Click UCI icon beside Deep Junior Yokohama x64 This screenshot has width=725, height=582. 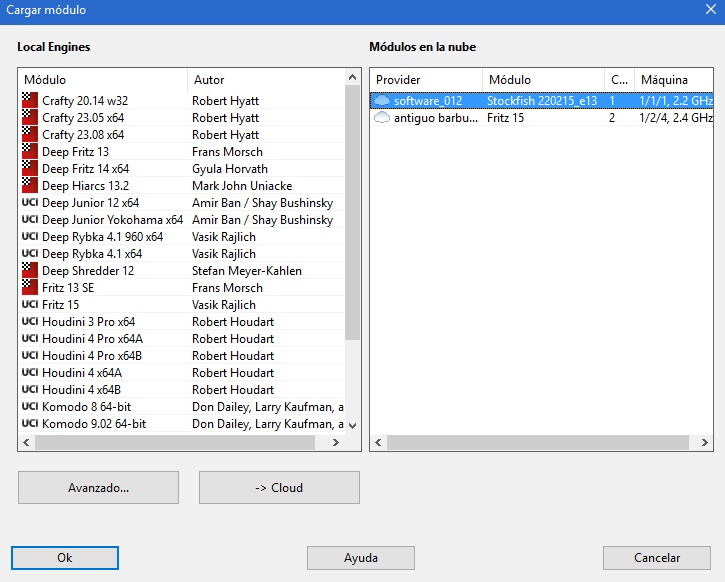pos(30,220)
